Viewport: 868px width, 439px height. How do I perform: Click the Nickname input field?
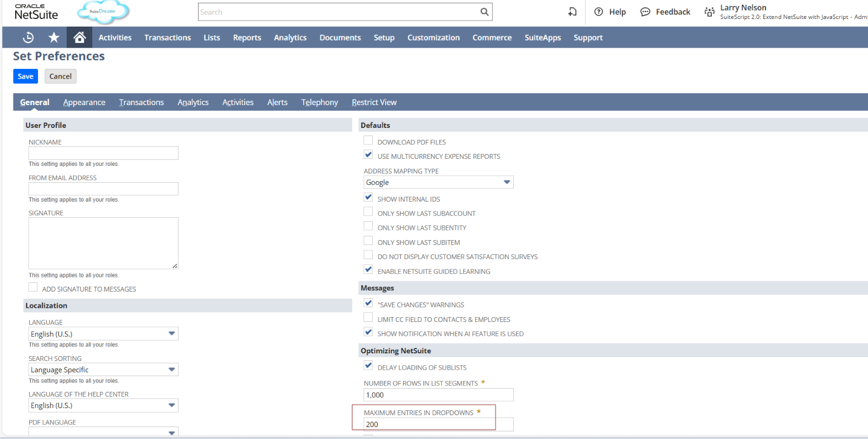coord(103,153)
